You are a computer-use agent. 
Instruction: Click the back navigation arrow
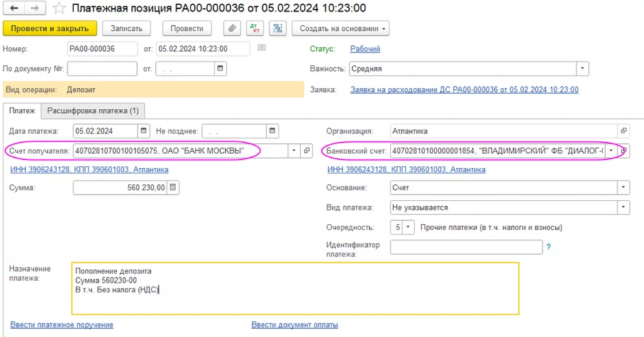point(14,8)
